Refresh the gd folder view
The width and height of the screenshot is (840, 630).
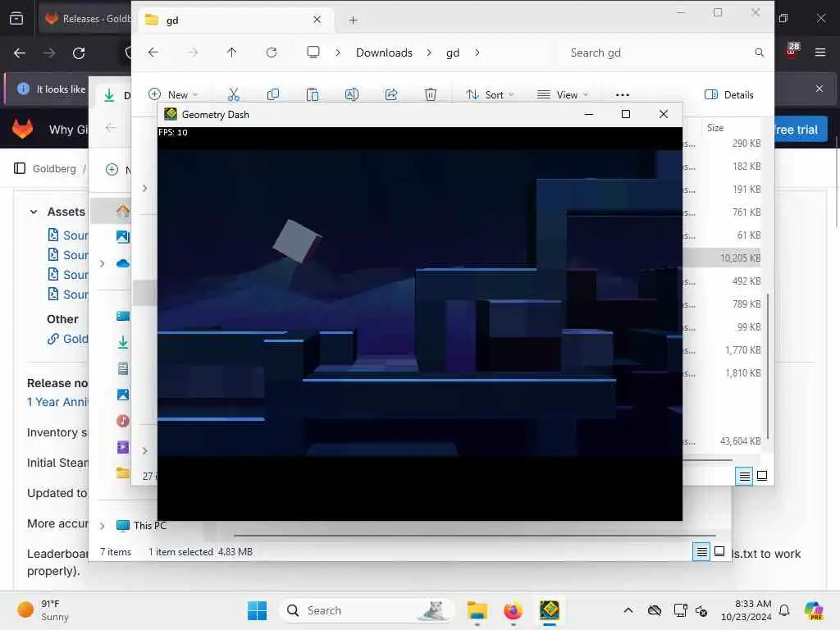click(272, 52)
